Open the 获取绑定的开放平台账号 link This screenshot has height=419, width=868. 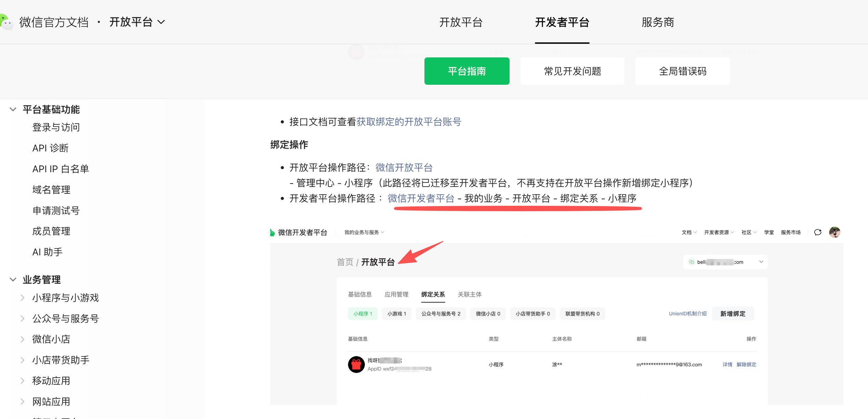point(409,122)
